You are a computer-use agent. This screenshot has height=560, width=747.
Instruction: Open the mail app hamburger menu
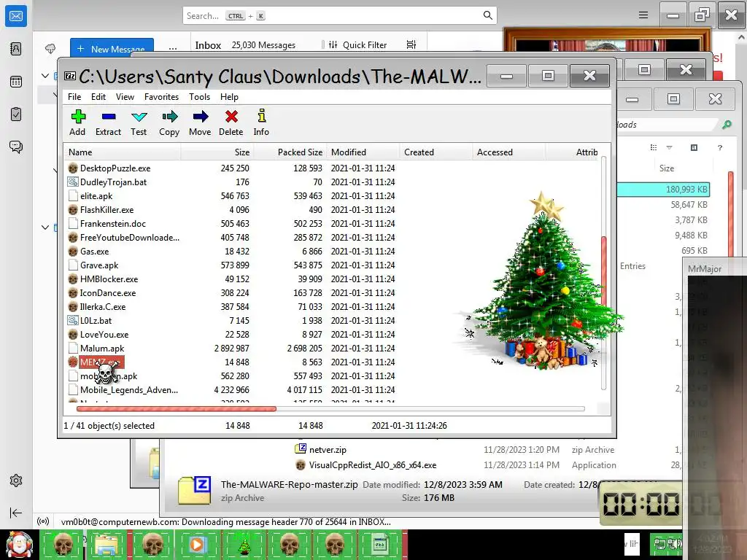tap(643, 15)
